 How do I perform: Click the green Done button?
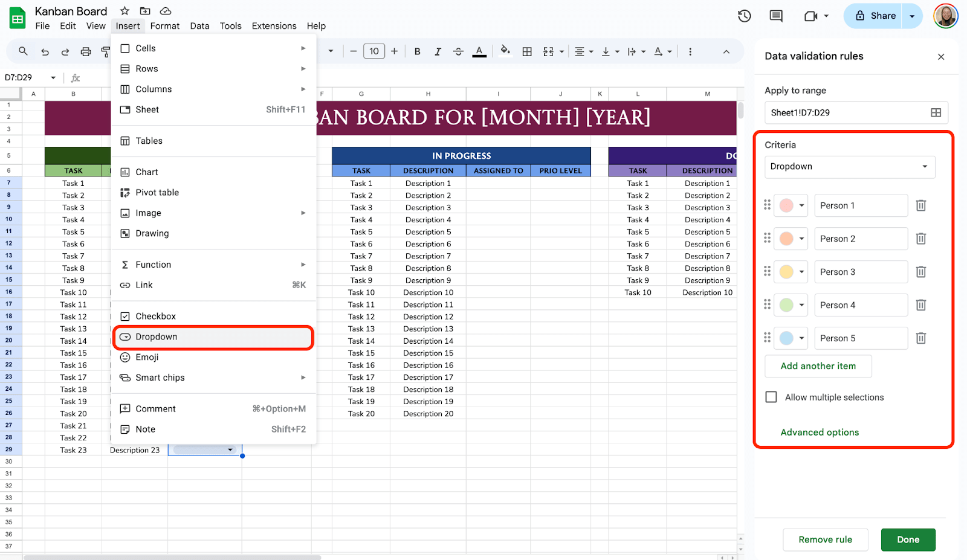pos(908,539)
